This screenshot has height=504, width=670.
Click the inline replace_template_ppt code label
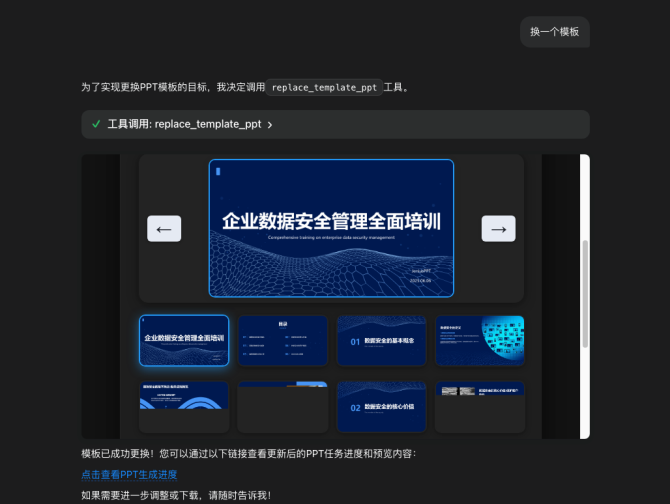pos(324,88)
